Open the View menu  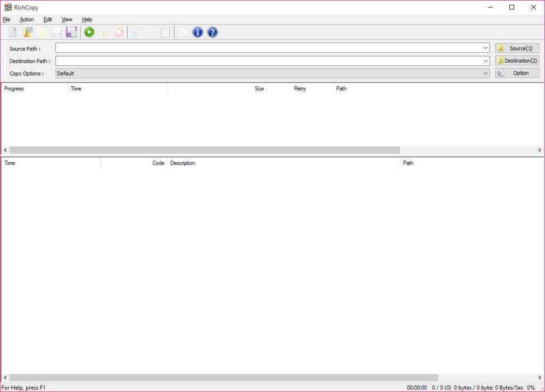point(67,20)
